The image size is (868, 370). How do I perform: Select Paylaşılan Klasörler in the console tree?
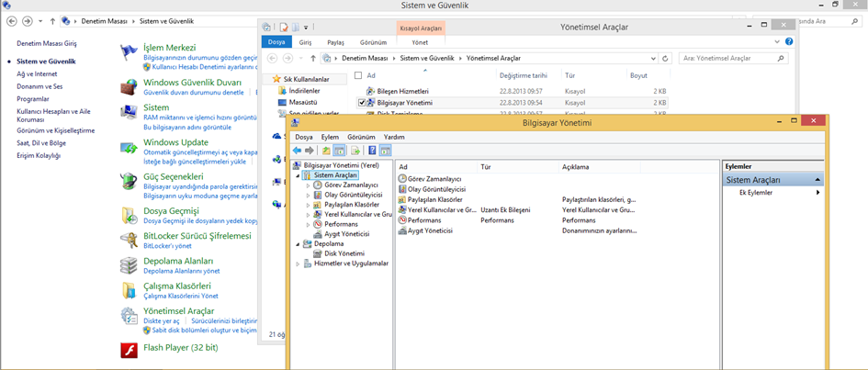pyautogui.click(x=345, y=205)
